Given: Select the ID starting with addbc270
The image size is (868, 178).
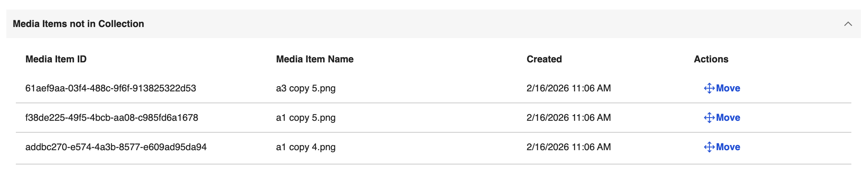Looking at the screenshot, I should tap(116, 147).
